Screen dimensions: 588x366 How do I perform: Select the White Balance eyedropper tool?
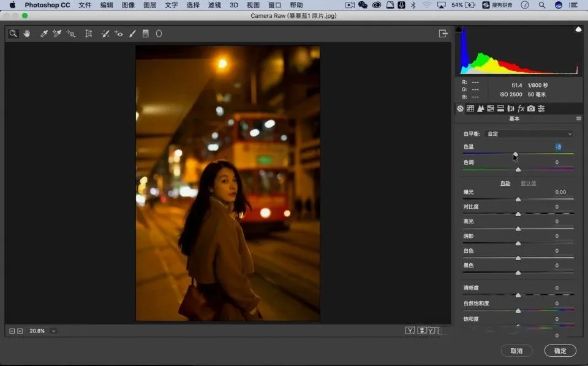coord(44,34)
